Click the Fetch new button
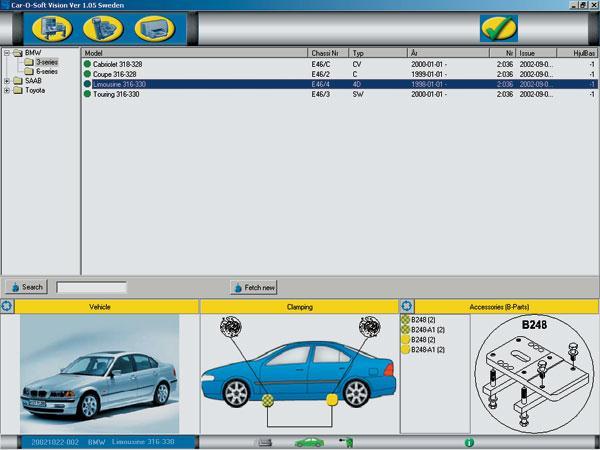The width and height of the screenshot is (600, 450). pyautogui.click(x=254, y=287)
